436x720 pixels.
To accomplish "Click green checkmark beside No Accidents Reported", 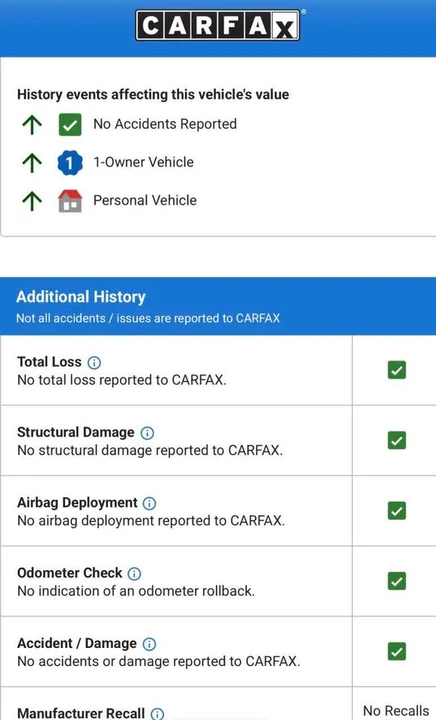I will 70,124.
